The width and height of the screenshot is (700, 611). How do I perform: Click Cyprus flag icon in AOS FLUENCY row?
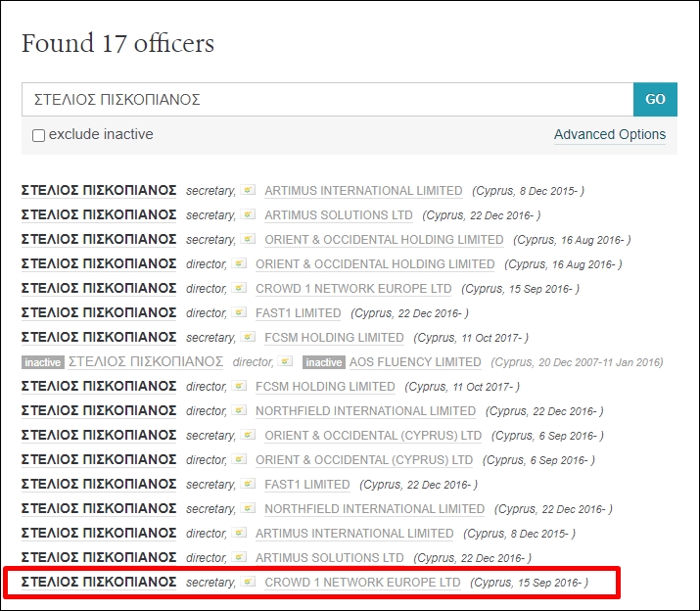coord(285,361)
